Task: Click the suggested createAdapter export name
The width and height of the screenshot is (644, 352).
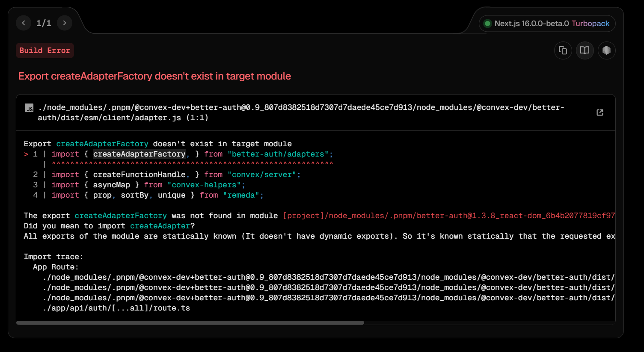Action: click(160, 226)
